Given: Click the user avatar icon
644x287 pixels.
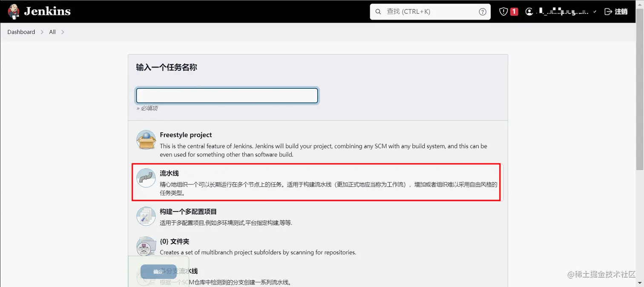Looking at the screenshot, I should click(529, 12).
